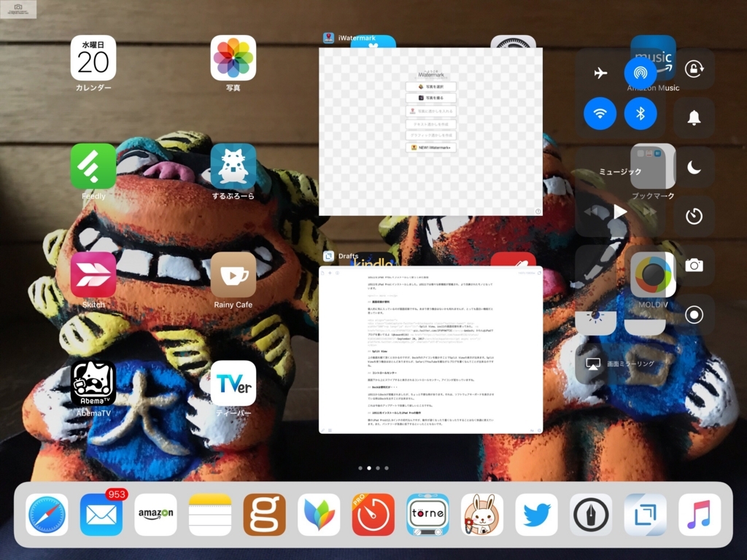Tap the brightness slider
The width and height of the screenshot is (747, 560).
tap(595, 291)
